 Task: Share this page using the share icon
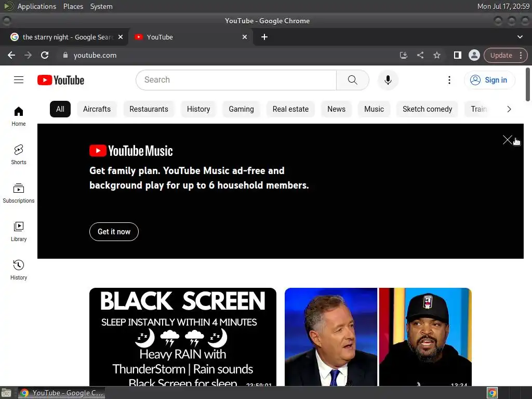[x=420, y=55]
